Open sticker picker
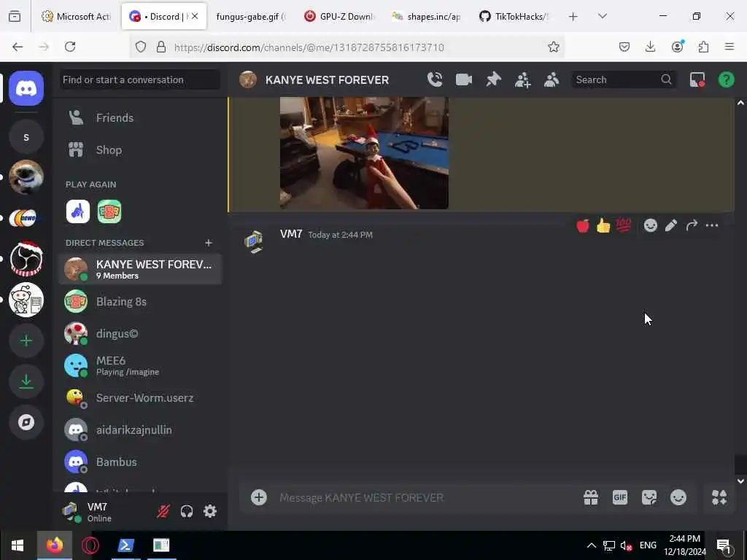This screenshot has width=747, height=560. pos(649,497)
